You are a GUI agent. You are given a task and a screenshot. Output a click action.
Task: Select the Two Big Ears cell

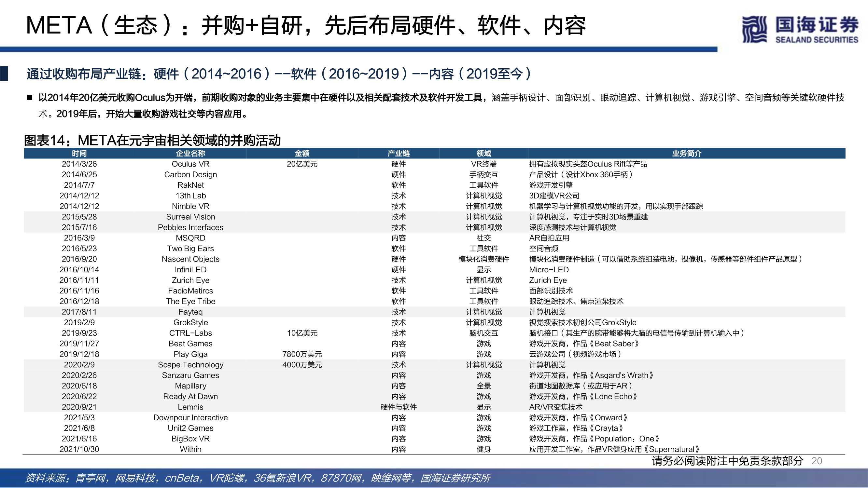[x=190, y=249]
